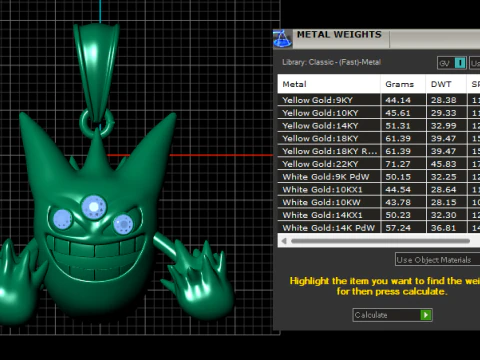Click the model's toothy grin

point(96,258)
